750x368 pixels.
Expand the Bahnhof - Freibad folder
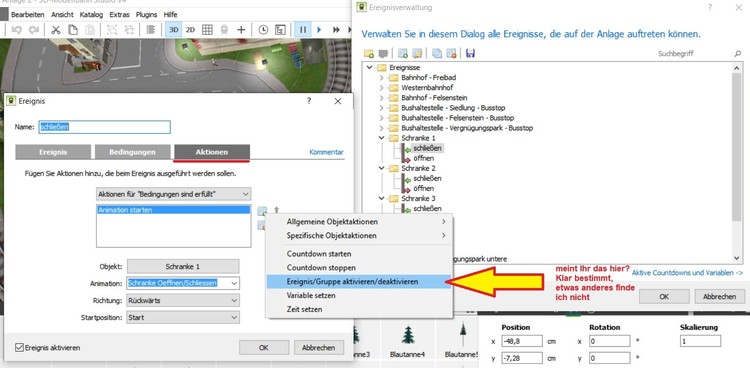click(x=381, y=78)
